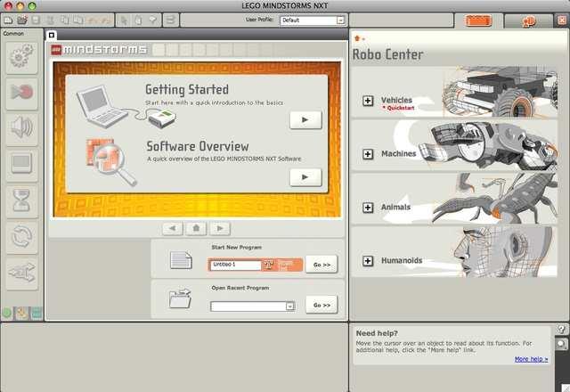Play the Getting Started video
Image resolution: width=570 pixels, height=392 pixels.
(x=305, y=119)
